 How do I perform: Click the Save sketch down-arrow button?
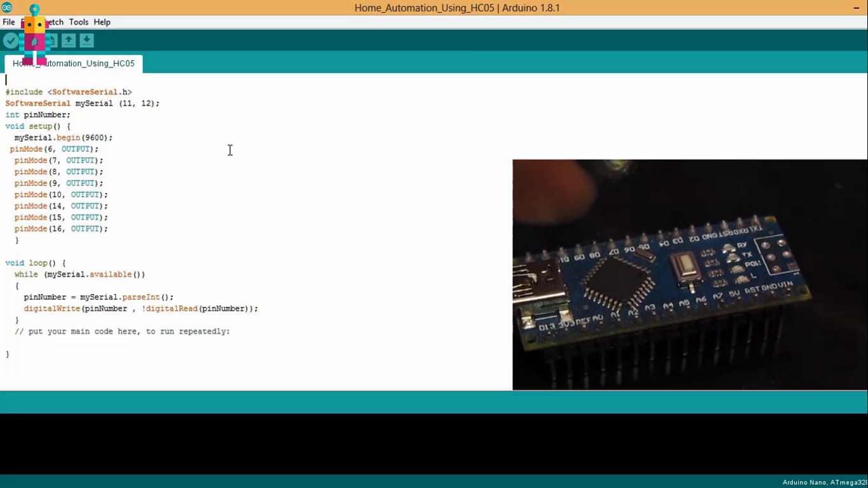87,41
